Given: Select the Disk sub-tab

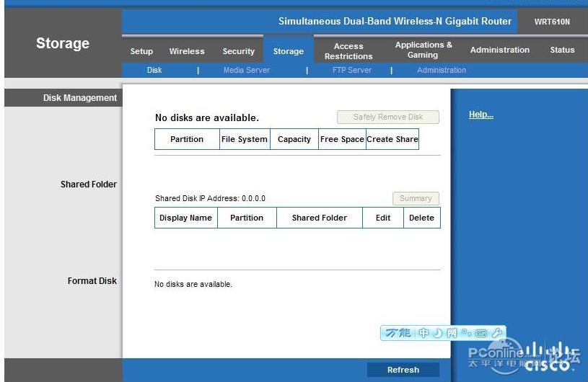Looking at the screenshot, I should point(154,70).
